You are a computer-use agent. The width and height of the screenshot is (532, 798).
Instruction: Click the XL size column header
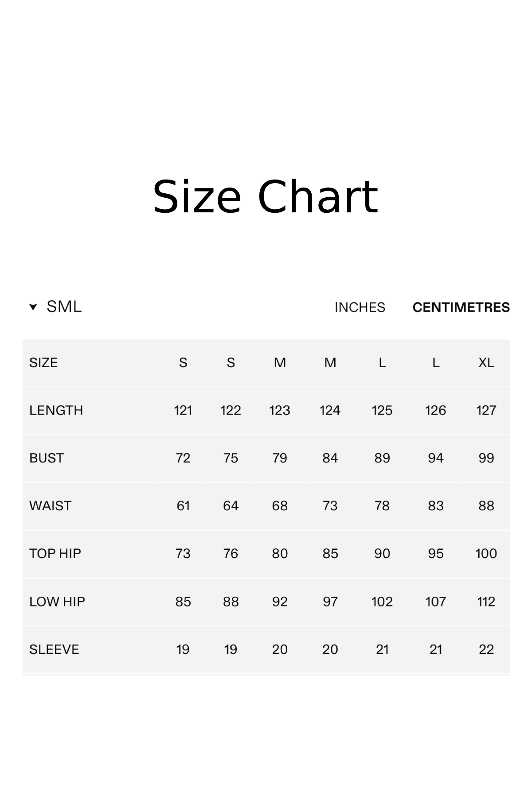[486, 363]
